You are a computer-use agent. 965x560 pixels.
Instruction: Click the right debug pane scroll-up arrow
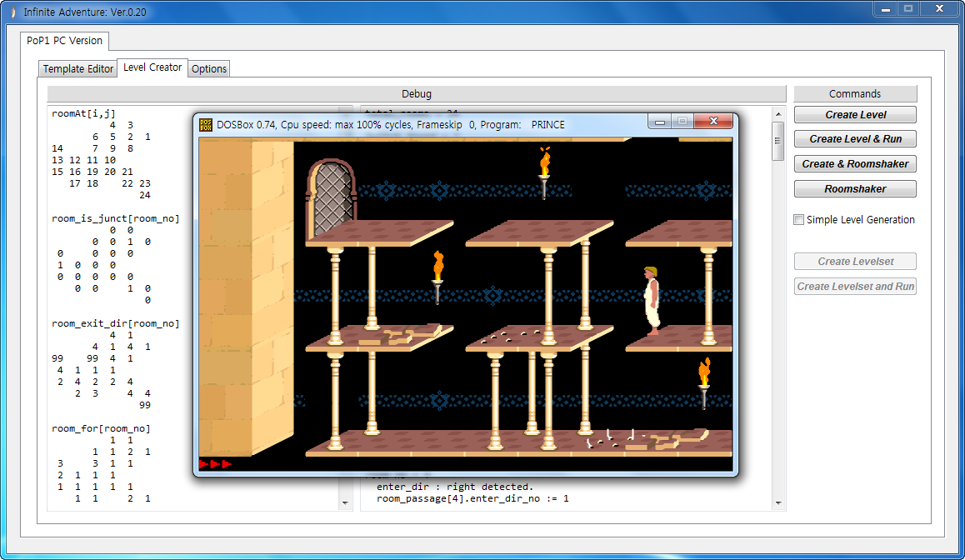point(777,114)
